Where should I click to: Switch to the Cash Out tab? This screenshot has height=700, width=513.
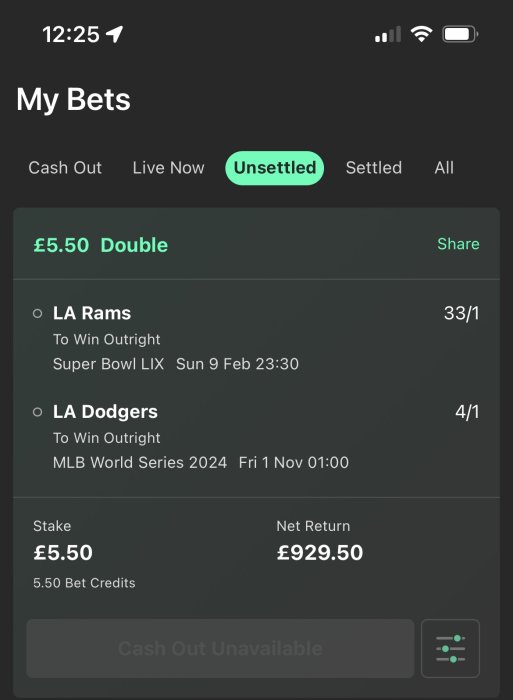(x=65, y=168)
